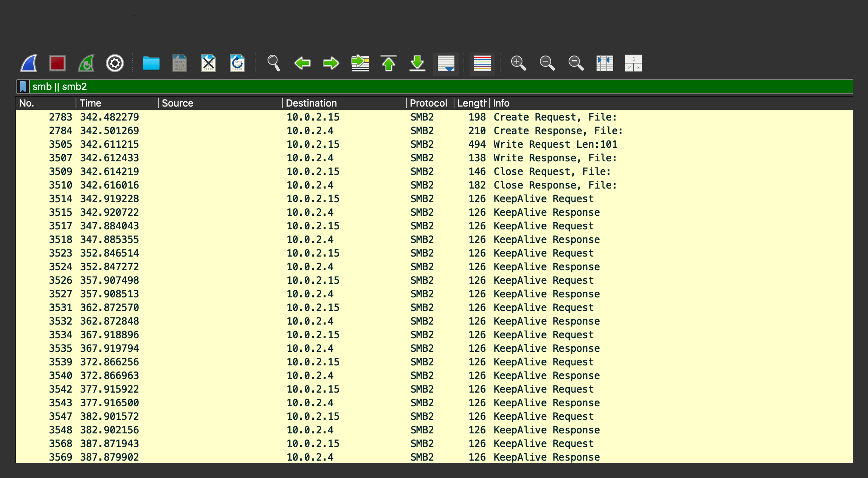Select packet 3523 KeepAlive Request
Image resolution: width=868 pixels, height=478 pixels.
[434, 253]
